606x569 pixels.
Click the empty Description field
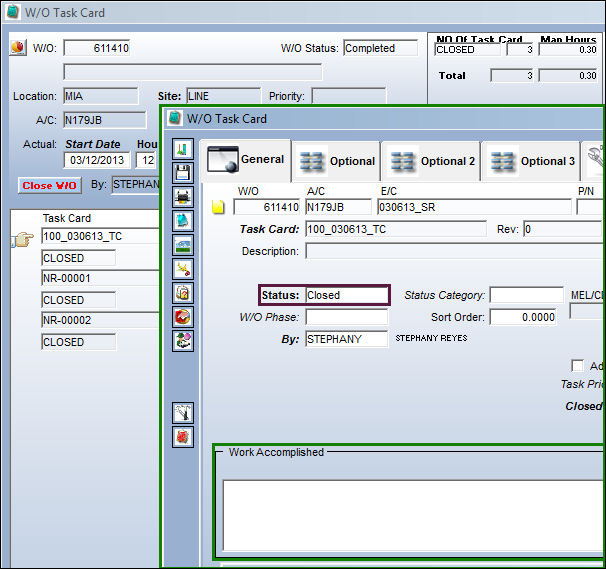pyautogui.click(x=454, y=251)
